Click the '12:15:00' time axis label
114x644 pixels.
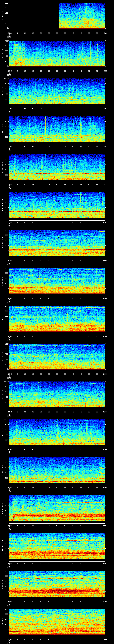pyautogui.click(x=9, y=450)
